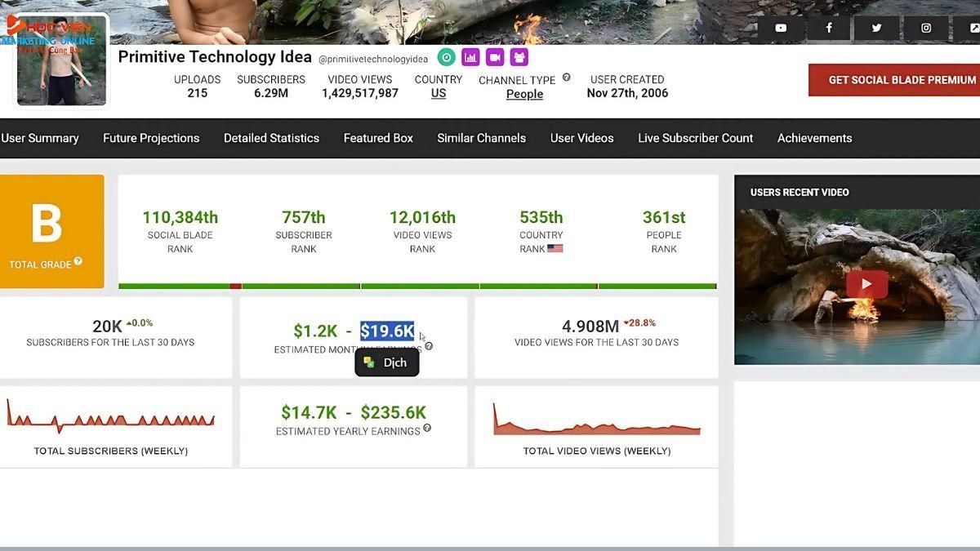This screenshot has width=980, height=551.
Task: Click help icon beside Total Grade
Action: click(78, 262)
